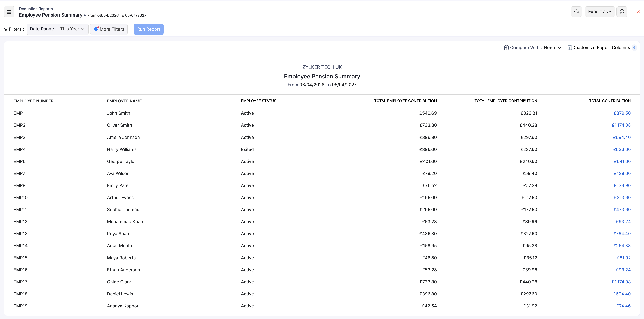Open Maya Roberts' total £81.92
Screen dimensions: 644x319
[x=623, y=258]
